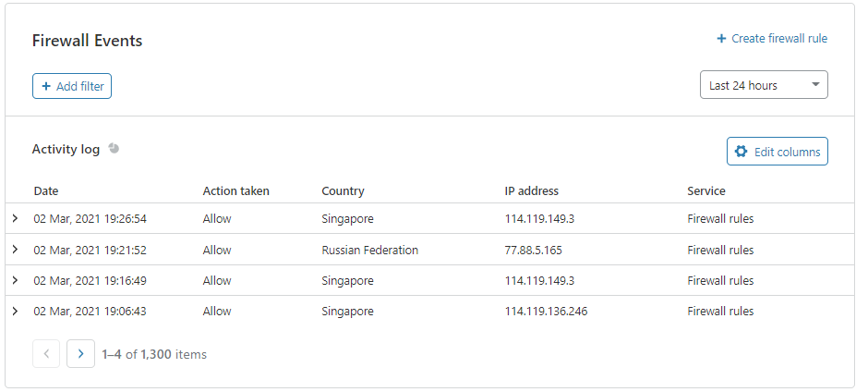Click the pie chart icon beside Activity log
Viewport: 868px width, 392px height.
point(114,148)
